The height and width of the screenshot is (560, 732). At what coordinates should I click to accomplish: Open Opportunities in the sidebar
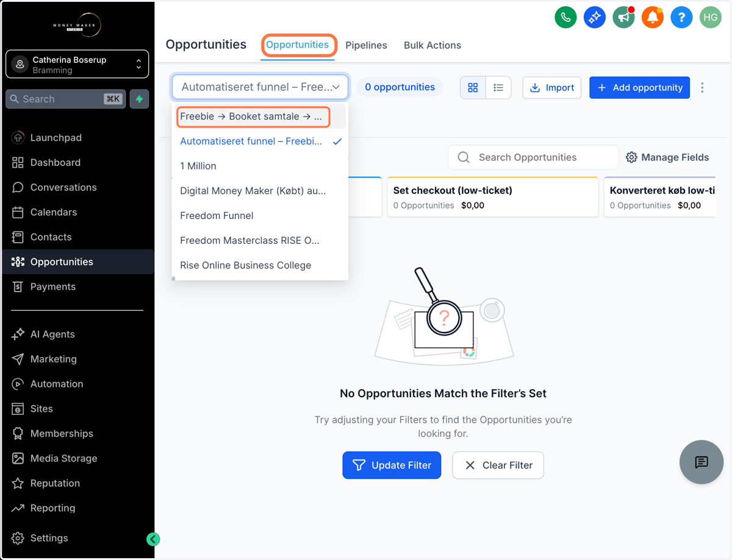click(77, 262)
